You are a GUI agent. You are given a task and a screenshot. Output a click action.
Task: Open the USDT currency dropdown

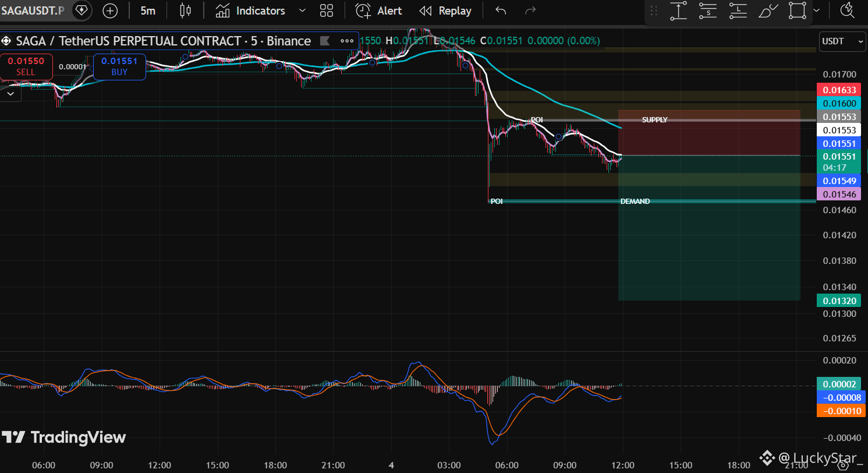[x=842, y=41]
